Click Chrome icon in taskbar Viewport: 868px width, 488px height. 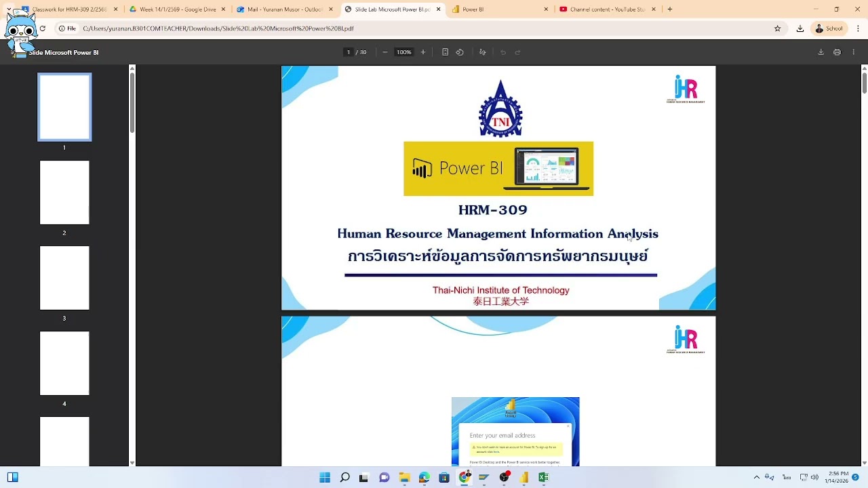pyautogui.click(x=464, y=477)
